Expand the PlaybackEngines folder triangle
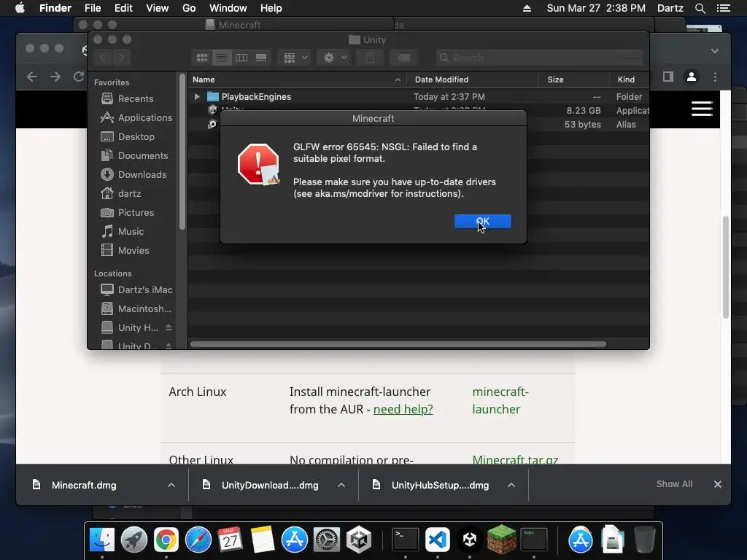The width and height of the screenshot is (747, 560). [x=197, y=97]
